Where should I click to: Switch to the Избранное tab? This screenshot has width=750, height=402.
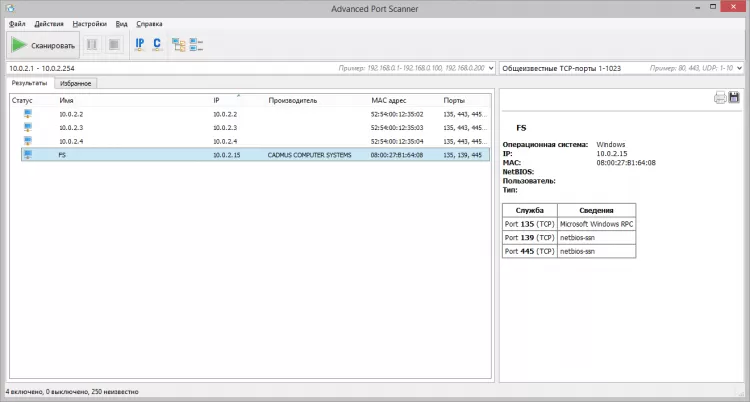point(75,83)
